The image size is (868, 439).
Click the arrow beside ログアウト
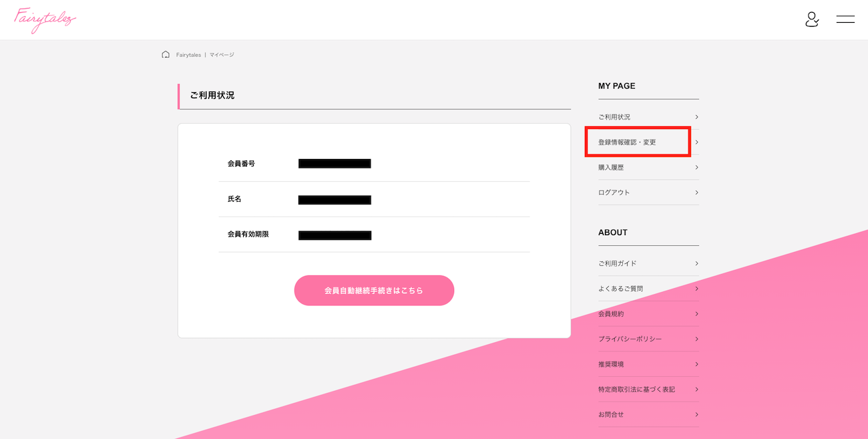[x=696, y=192]
